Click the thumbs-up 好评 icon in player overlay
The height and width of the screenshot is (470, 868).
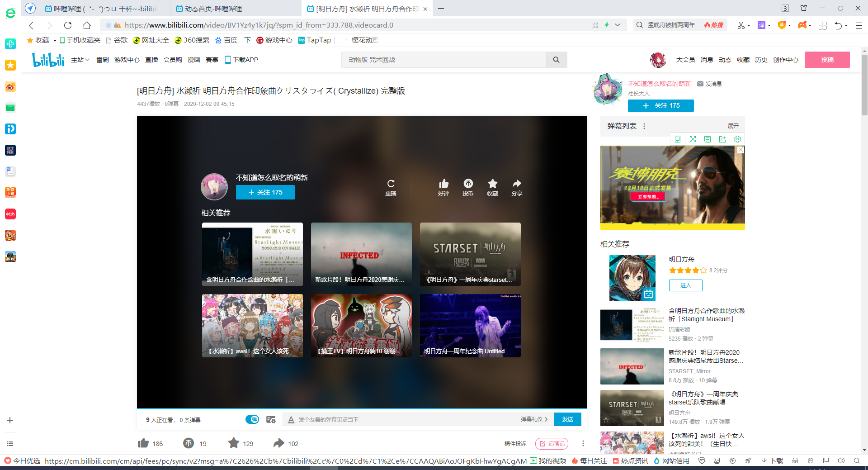click(x=443, y=184)
